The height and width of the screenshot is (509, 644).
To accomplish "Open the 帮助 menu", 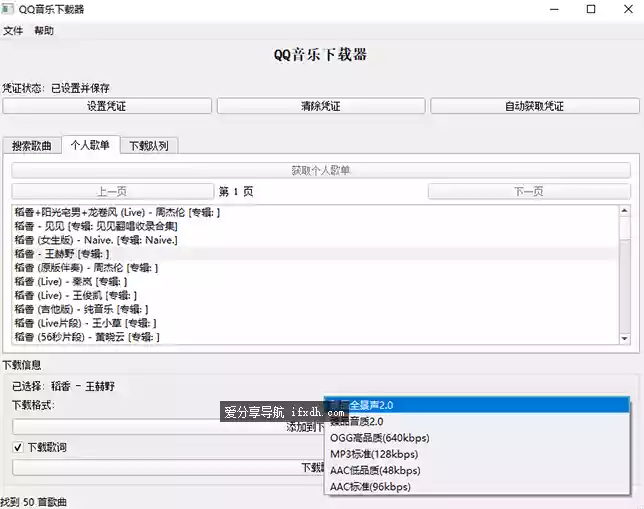I will [x=44, y=31].
